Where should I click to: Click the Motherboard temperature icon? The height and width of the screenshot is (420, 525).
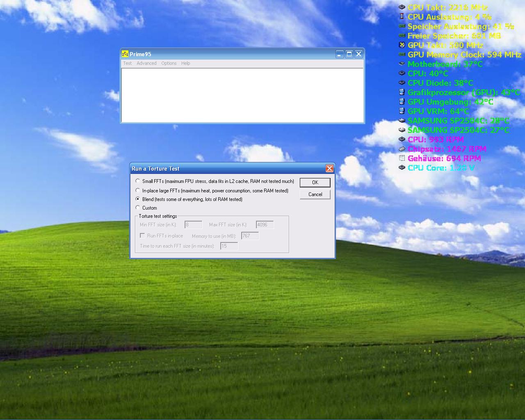402,64
